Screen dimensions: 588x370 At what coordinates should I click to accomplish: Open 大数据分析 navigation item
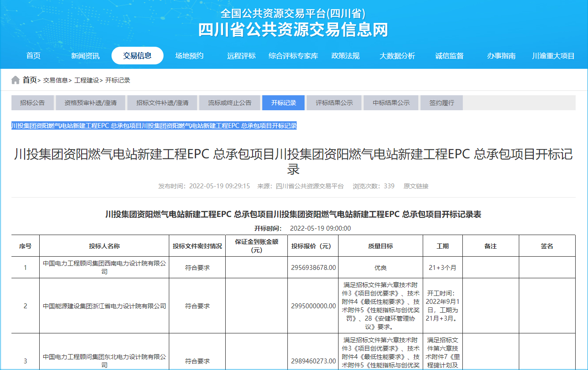397,56
